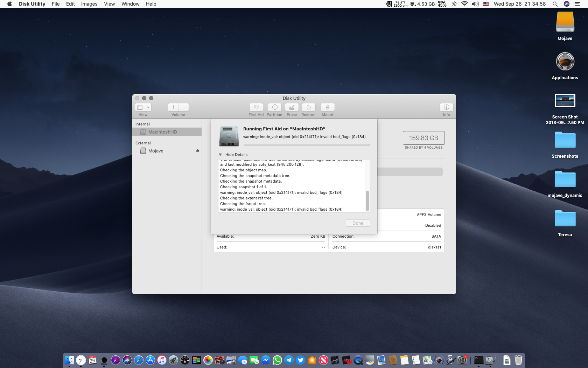
Task: Select the Erase toolbar icon
Action: click(292, 107)
